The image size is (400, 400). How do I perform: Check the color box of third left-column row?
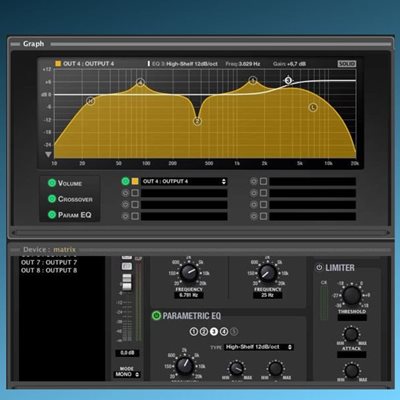coord(135,205)
